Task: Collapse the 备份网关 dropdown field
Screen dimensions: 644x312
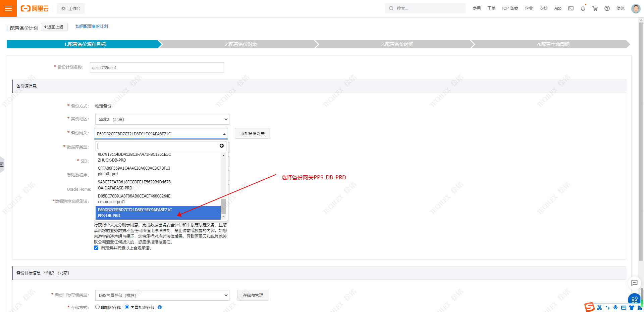Action: 161,134
